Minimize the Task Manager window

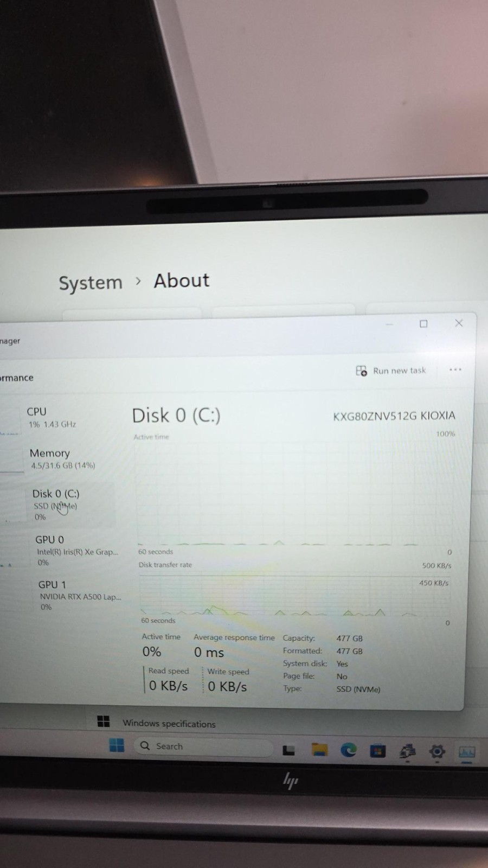pyautogui.click(x=389, y=324)
